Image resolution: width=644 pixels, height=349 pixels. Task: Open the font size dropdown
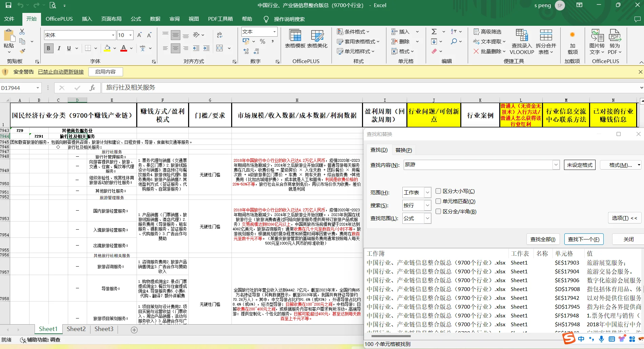(x=130, y=35)
